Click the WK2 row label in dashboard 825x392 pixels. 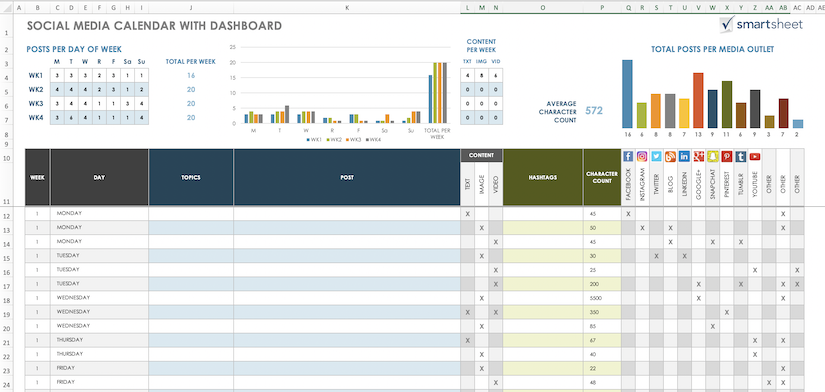pos(35,89)
